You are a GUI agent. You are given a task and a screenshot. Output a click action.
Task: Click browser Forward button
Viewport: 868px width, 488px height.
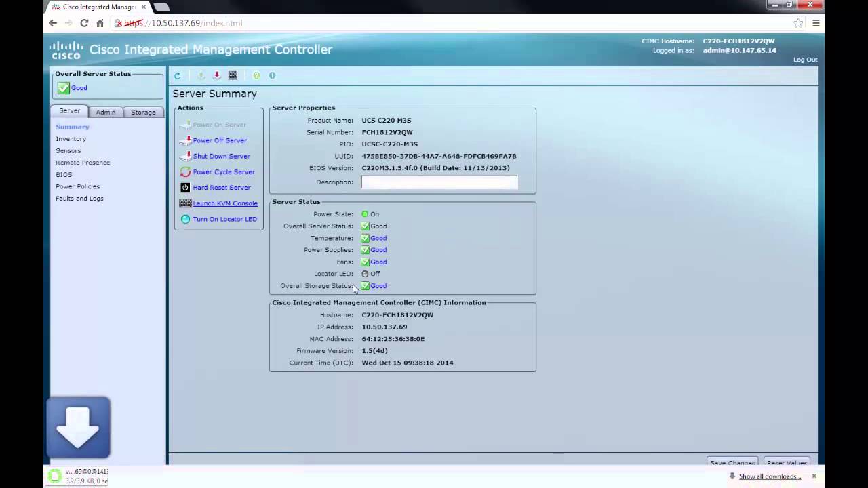point(68,23)
